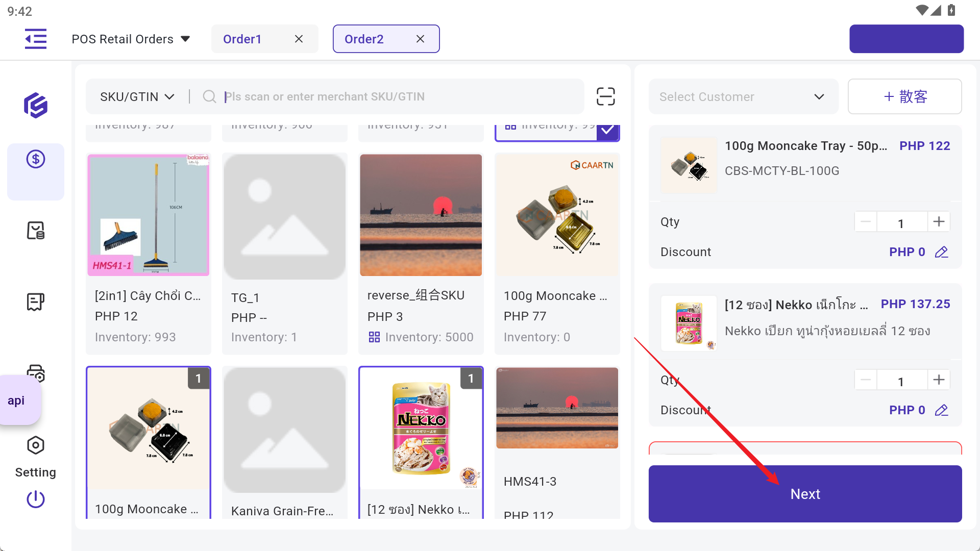The width and height of the screenshot is (980, 551).
Task: Click the Wi-Fi status icon
Action: click(922, 10)
